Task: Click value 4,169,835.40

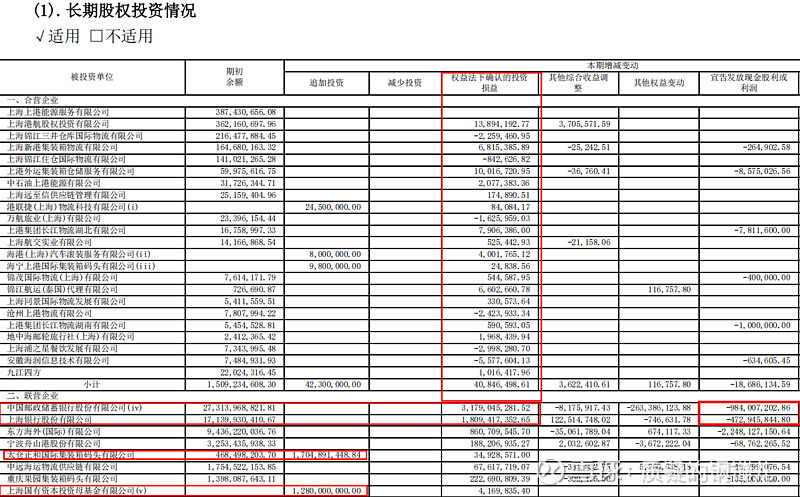Action: click(504, 491)
